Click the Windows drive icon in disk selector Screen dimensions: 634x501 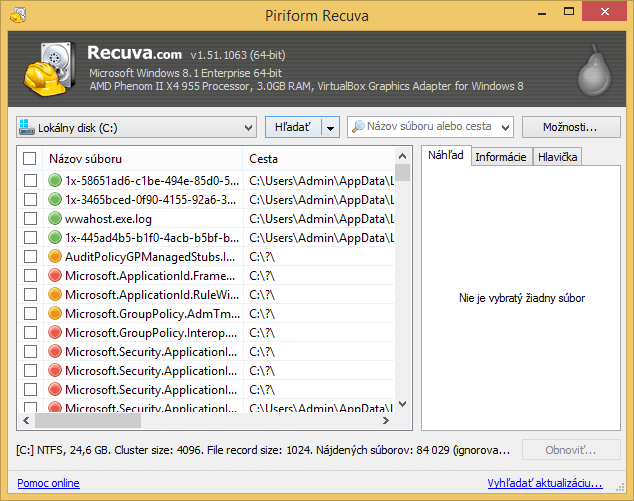coord(26,127)
